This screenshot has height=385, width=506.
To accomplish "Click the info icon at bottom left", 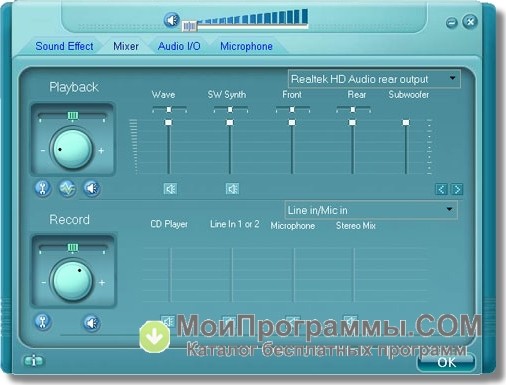I will click(x=33, y=361).
